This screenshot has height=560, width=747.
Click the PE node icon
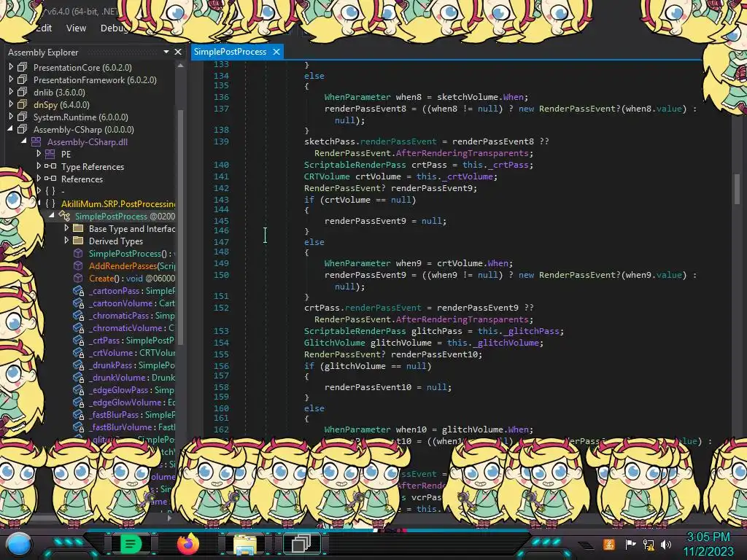pyautogui.click(x=50, y=154)
